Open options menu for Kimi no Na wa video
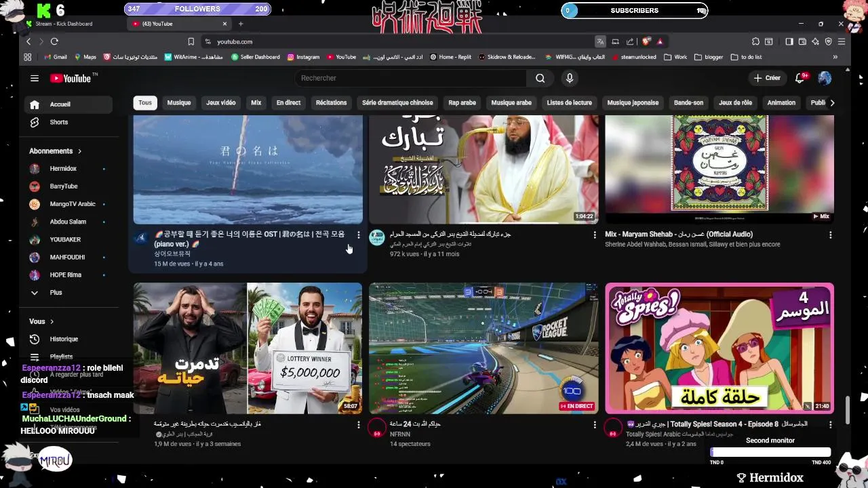Viewport: 868px width, 488px height. point(359,235)
